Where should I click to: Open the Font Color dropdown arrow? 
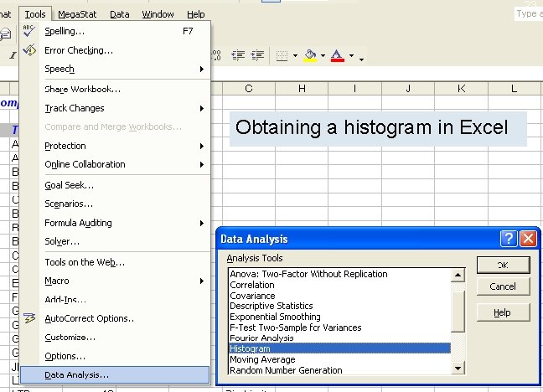coord(351,55)
